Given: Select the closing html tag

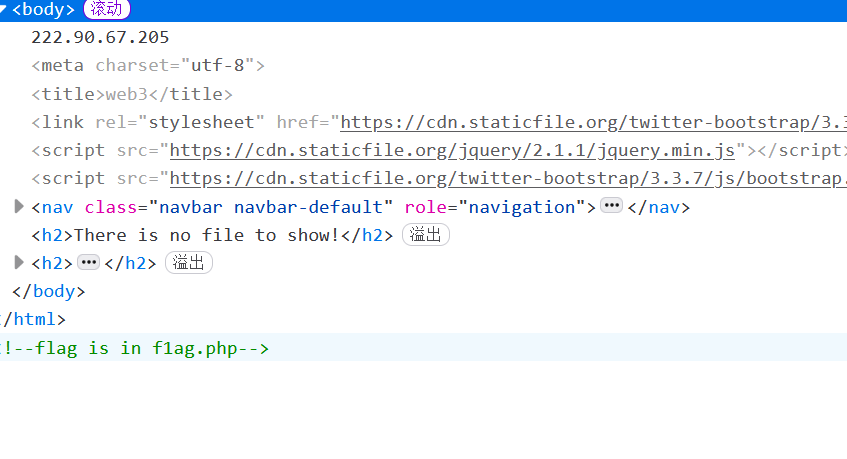Looking at the screenshot, I should tap(32, 319).
